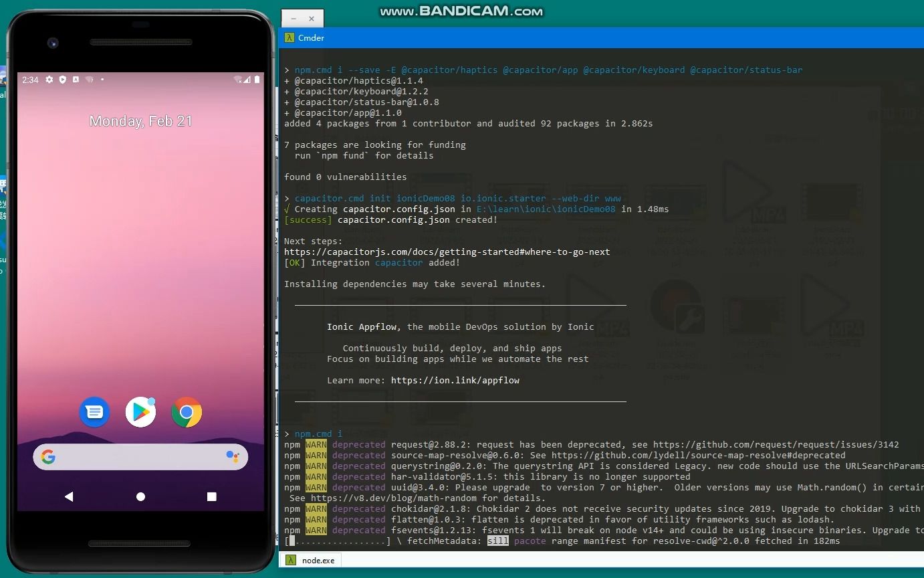
Task: Tap the battery icon in status bar
Action: (x=257, y=80)
